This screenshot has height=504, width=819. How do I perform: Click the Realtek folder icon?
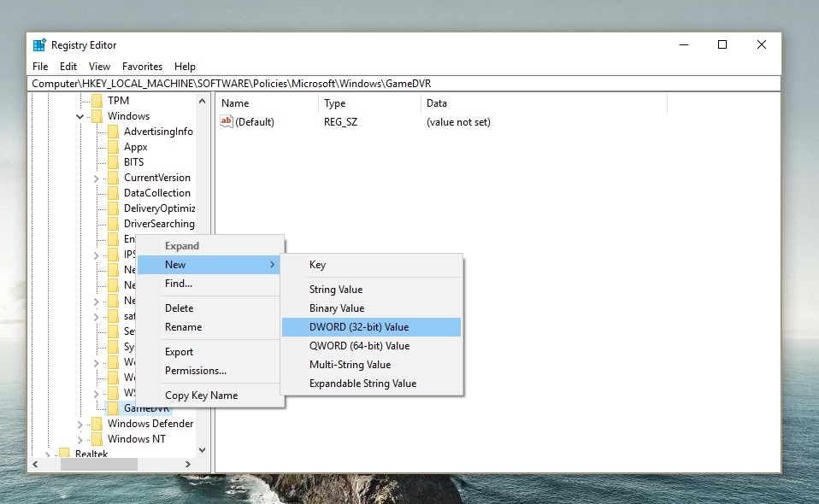pyautogui.click(x=64, y=453)
